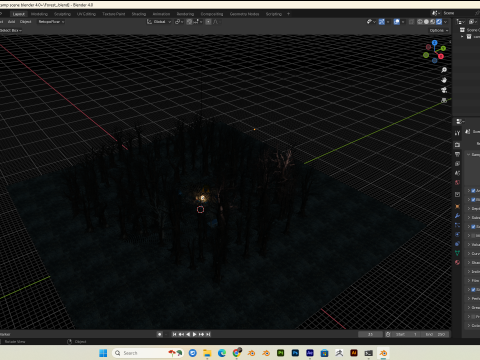This screenshot has height=360, width=480.
Task: Switch to the Shading workspace tab
Action: click(x=139, y=14)
